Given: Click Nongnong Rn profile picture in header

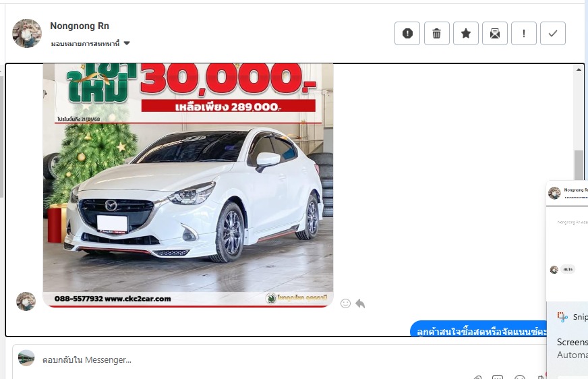Looking at the screenshot, I should tap(27, 33).
